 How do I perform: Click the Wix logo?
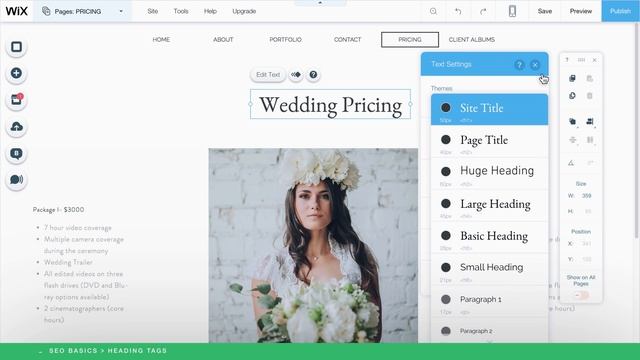(17, 11)
